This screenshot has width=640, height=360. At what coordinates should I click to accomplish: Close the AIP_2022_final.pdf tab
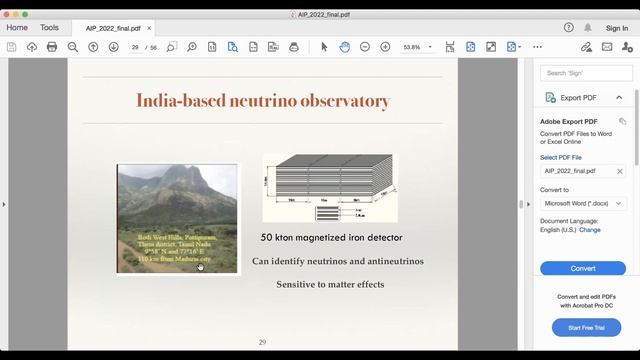coord(149,28)
